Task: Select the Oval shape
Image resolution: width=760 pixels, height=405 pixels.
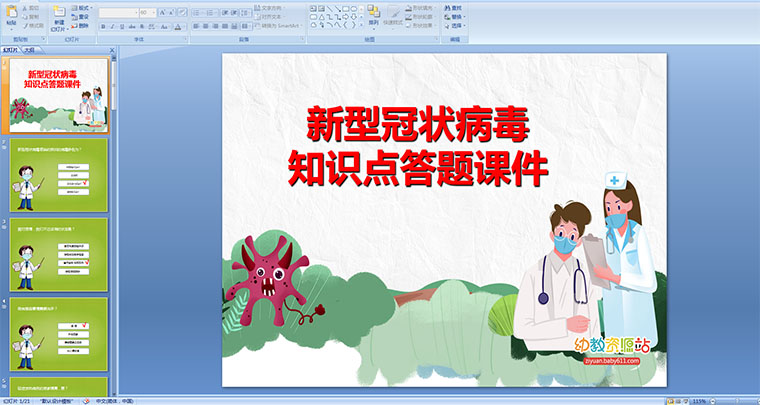Action: [354, 9]
